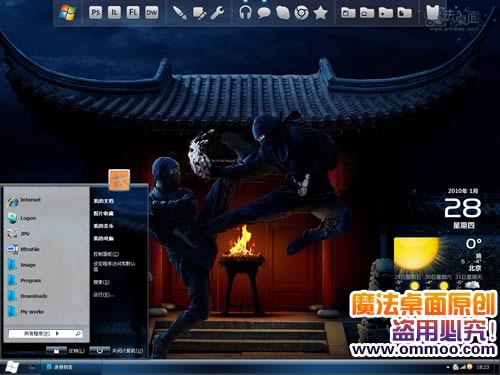
Task: Launch Photoshop from the PS dock icon
Action: click(x=95, y=13)
